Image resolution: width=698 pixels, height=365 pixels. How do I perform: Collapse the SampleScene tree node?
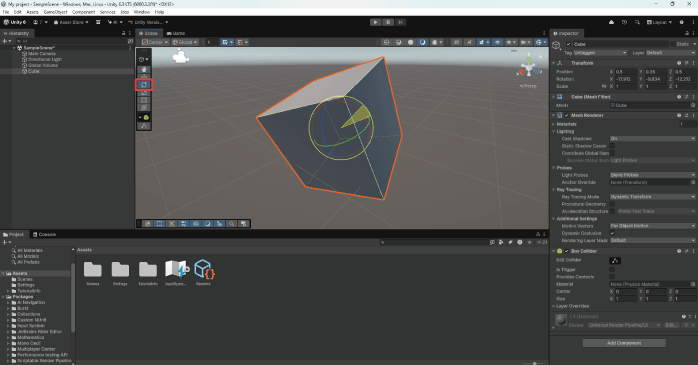tap(14, 48)
